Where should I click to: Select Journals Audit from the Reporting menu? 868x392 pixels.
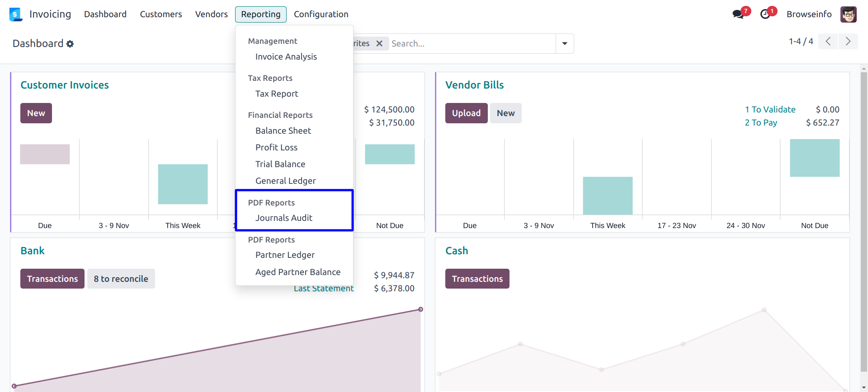click(x=283, y=218)
